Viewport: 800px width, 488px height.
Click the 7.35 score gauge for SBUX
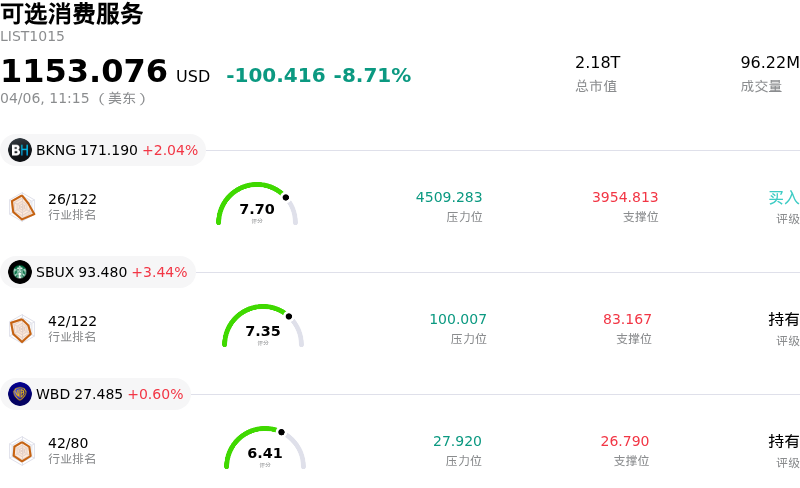[263, 327]
